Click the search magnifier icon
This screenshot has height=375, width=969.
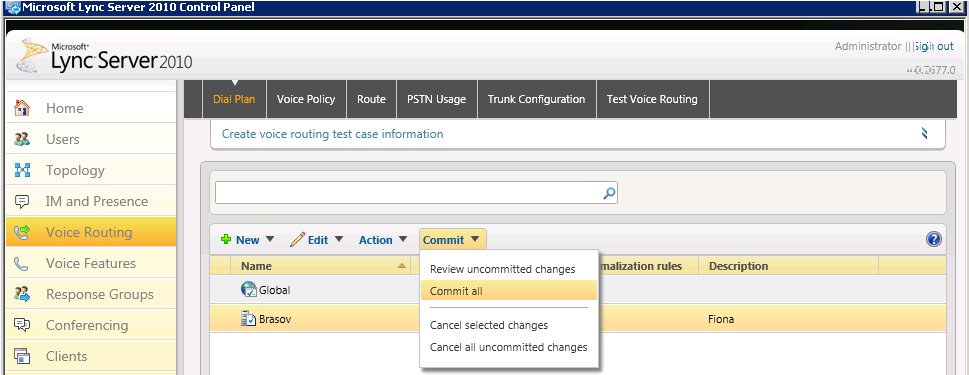[609, 193]
